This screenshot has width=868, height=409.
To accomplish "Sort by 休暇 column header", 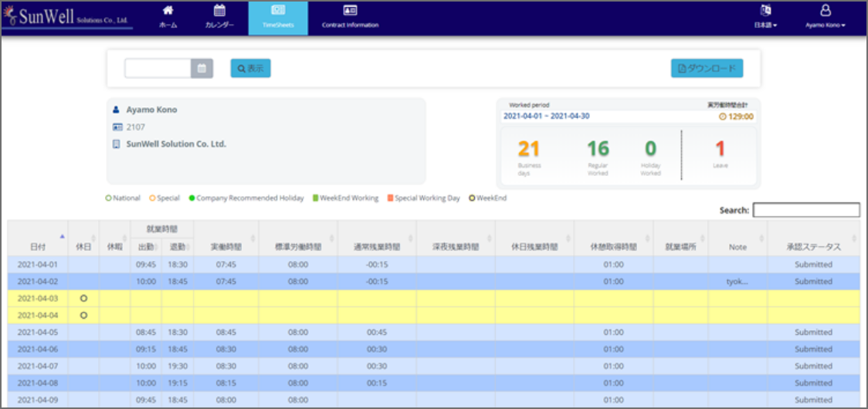I will coord(114,238).
